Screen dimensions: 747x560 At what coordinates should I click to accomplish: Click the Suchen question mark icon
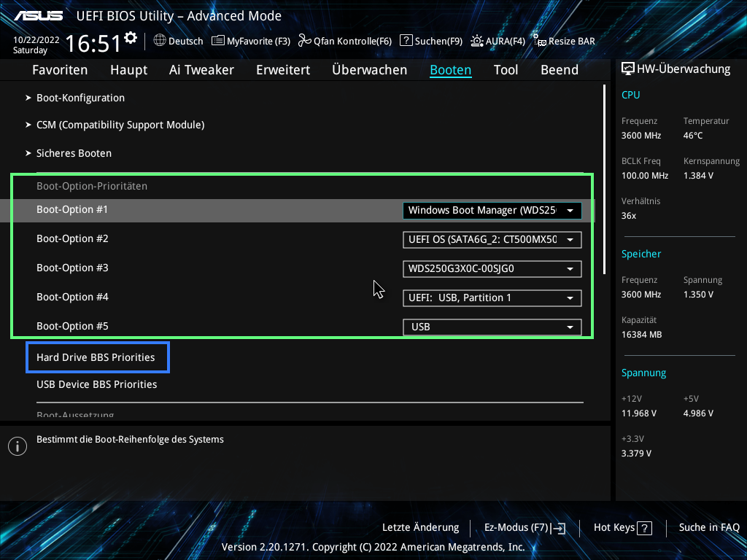click(406, 41)
